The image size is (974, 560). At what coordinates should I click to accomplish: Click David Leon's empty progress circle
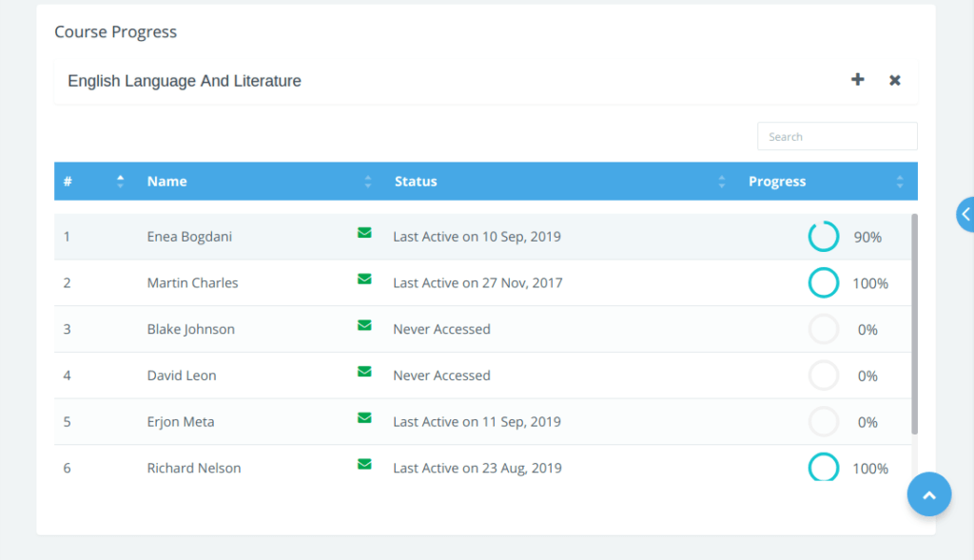(x=823, y=376)
